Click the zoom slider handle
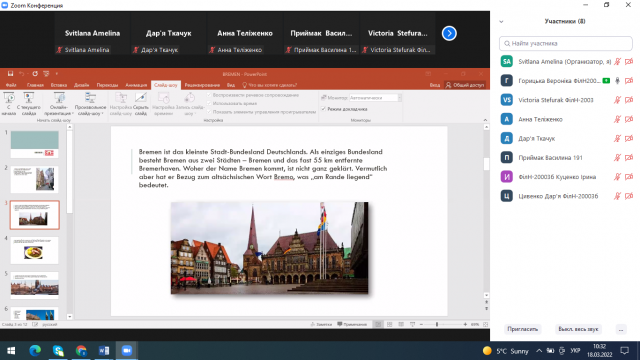 pos(437,324)
